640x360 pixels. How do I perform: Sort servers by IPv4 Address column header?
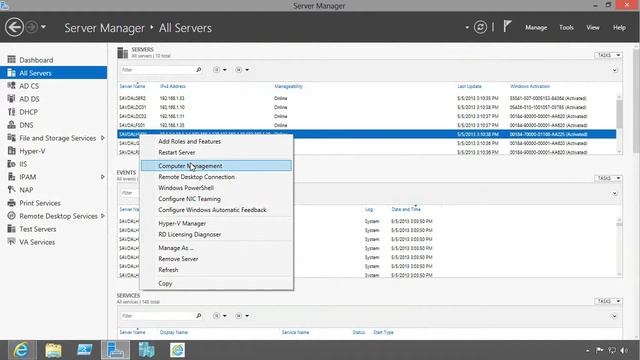tap(173, 87)
